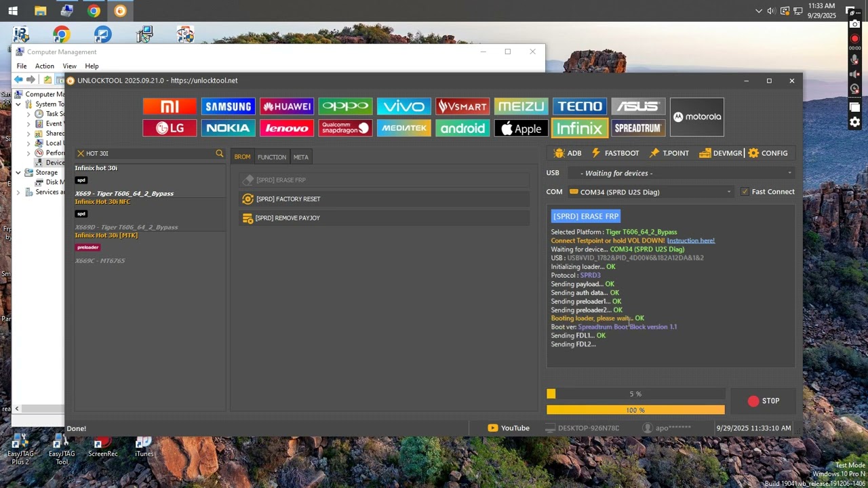Switch to the FUNCTION tab
Image resolution: width=868 pixels, height=488 pixels.
tap(271, 157)
